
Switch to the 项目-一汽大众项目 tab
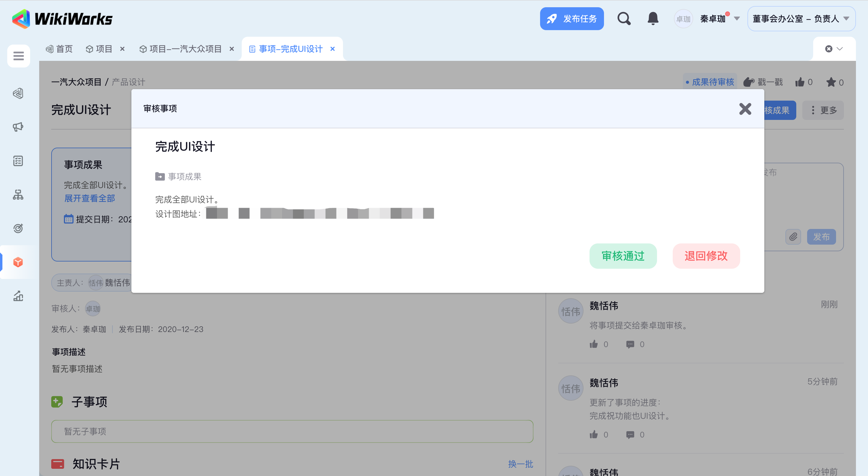point(185,49)
